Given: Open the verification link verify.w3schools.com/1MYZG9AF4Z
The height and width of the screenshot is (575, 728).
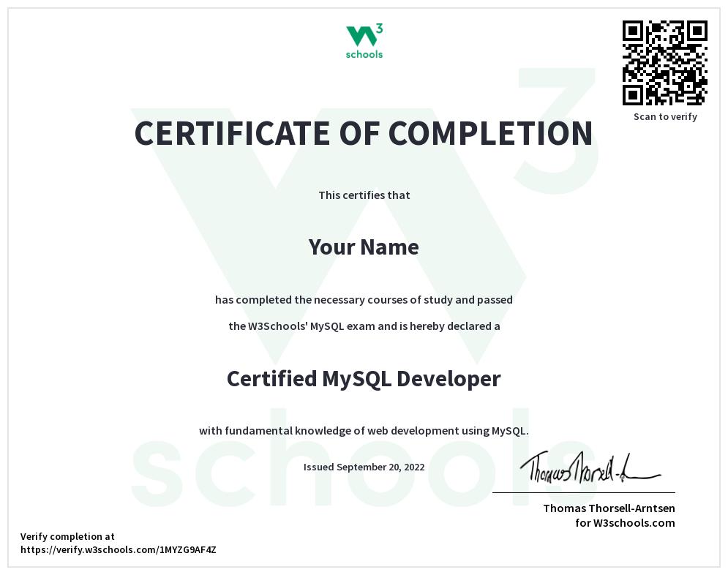Looking at the screenshot, I should [120, 549].
